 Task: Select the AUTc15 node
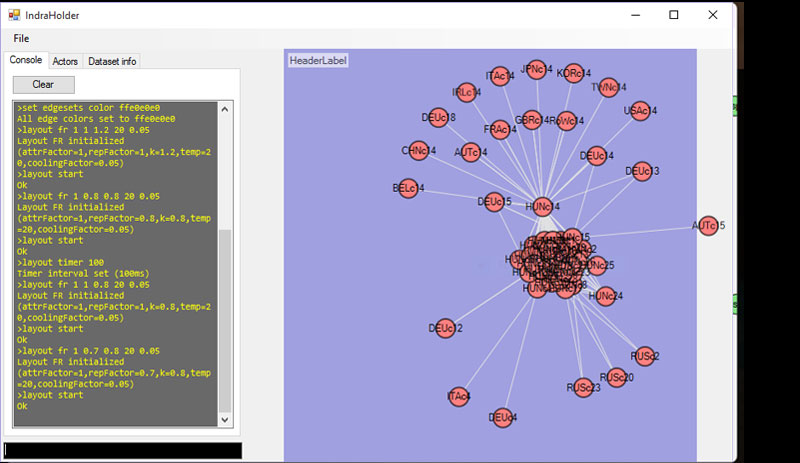pyautogui.click(x=707, y=226)
